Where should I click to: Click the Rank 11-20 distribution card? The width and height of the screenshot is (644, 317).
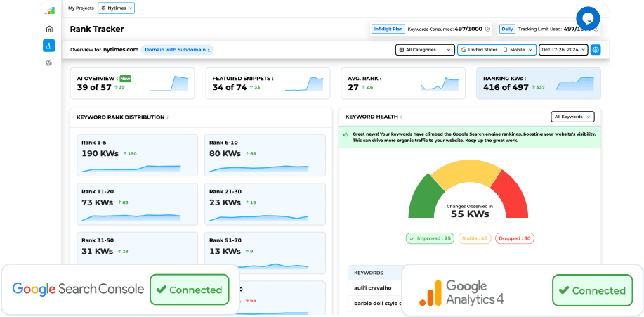[138, 204]
